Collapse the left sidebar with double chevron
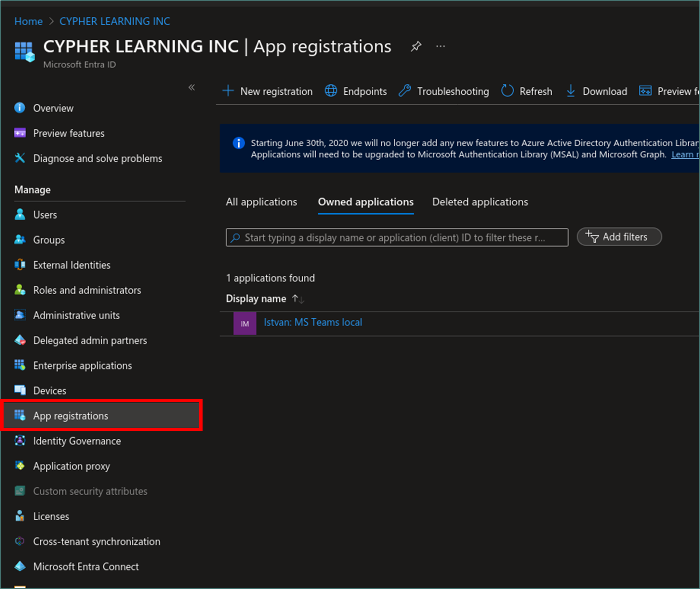700x589 pixels. pyautogui.click(x=191, y=87)
